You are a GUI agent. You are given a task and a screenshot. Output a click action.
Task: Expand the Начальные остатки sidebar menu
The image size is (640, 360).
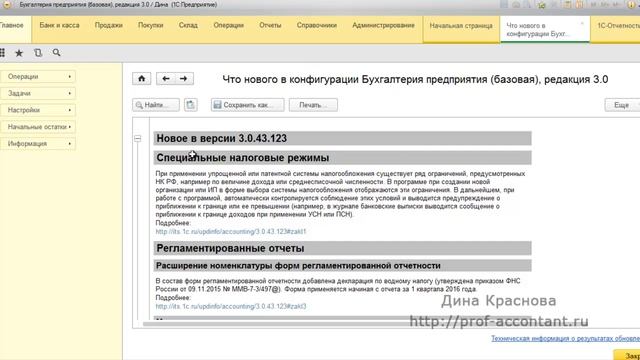click(x=38, y=127)
